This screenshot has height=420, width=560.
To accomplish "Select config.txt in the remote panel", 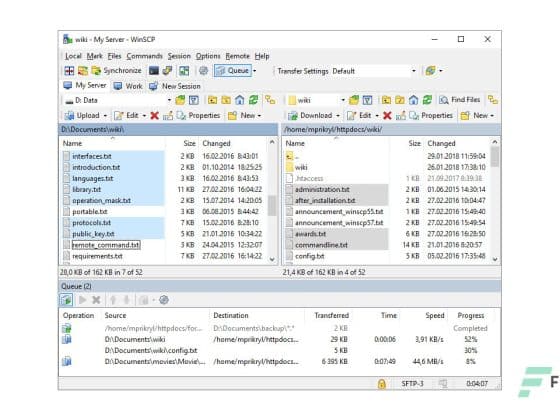I will (310, 256).
